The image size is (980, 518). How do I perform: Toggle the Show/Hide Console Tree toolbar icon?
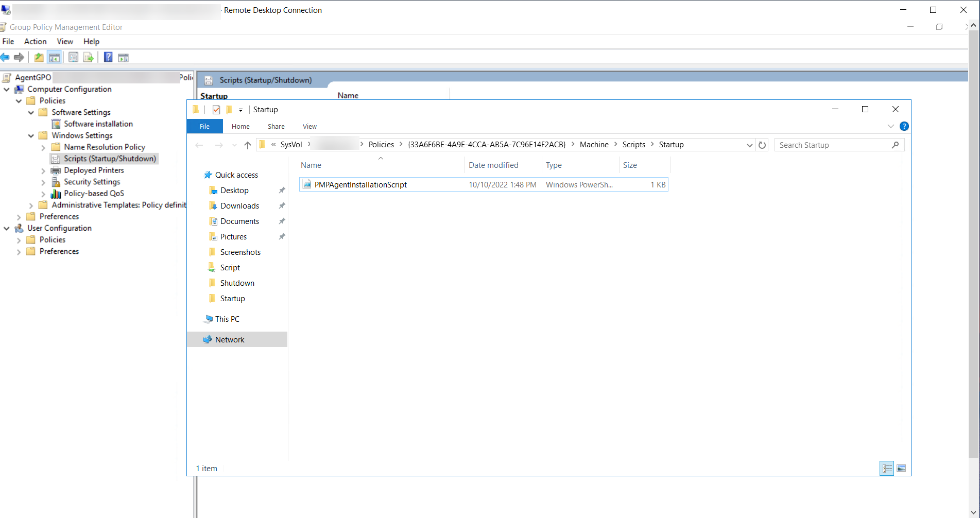(x=54, y=57)
